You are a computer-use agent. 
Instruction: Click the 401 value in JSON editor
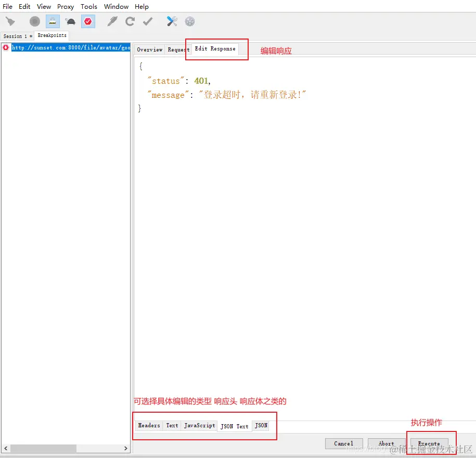point(201,81)
